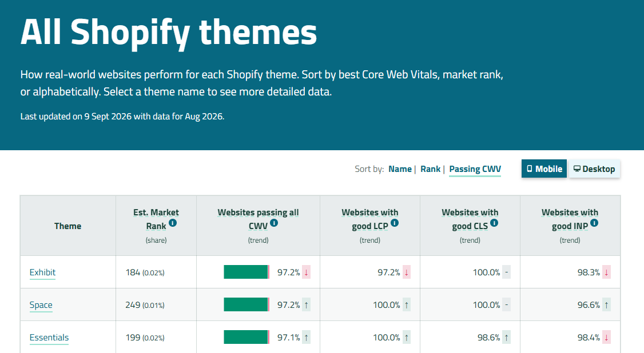Screen dimensions: 644x353
Task: Click Essentials CLS 98.6% up trend arrow
Action: [x=506, y=338]
